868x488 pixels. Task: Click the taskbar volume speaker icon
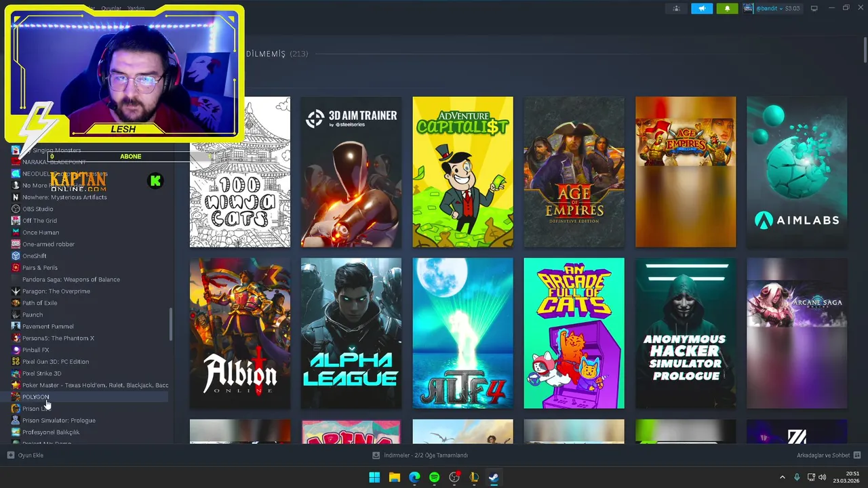[x=823, y=478]
